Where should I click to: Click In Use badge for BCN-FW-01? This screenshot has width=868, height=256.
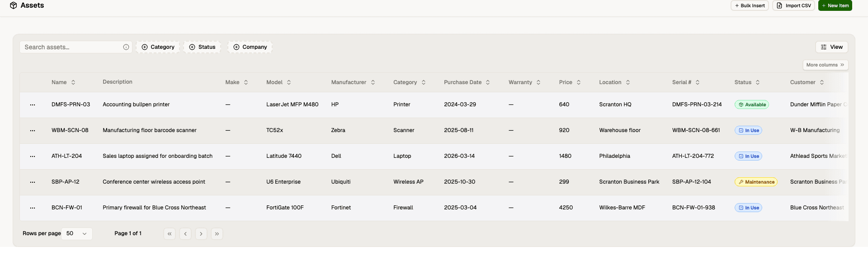(x=748, y=208)
